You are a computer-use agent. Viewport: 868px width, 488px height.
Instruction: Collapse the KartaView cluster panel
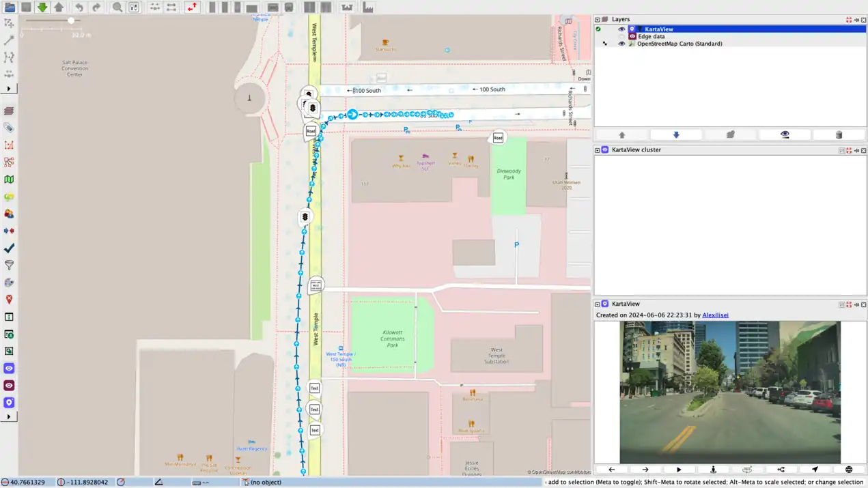click(598, 150)
